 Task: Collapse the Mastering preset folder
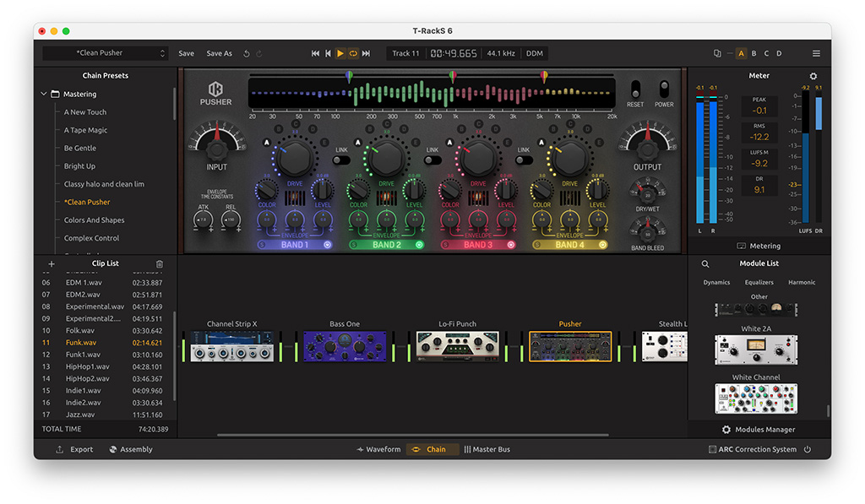pyautogui.click(x=44, y=94)
